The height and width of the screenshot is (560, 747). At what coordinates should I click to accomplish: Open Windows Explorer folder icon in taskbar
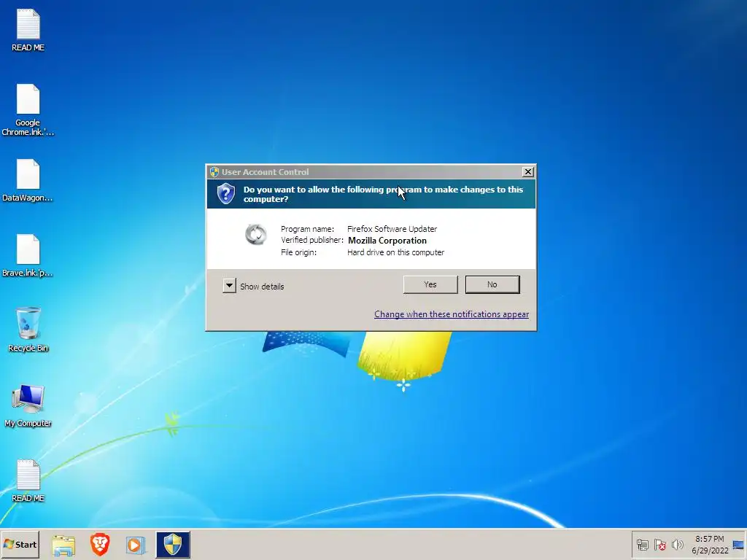click(x=63, y=545)
